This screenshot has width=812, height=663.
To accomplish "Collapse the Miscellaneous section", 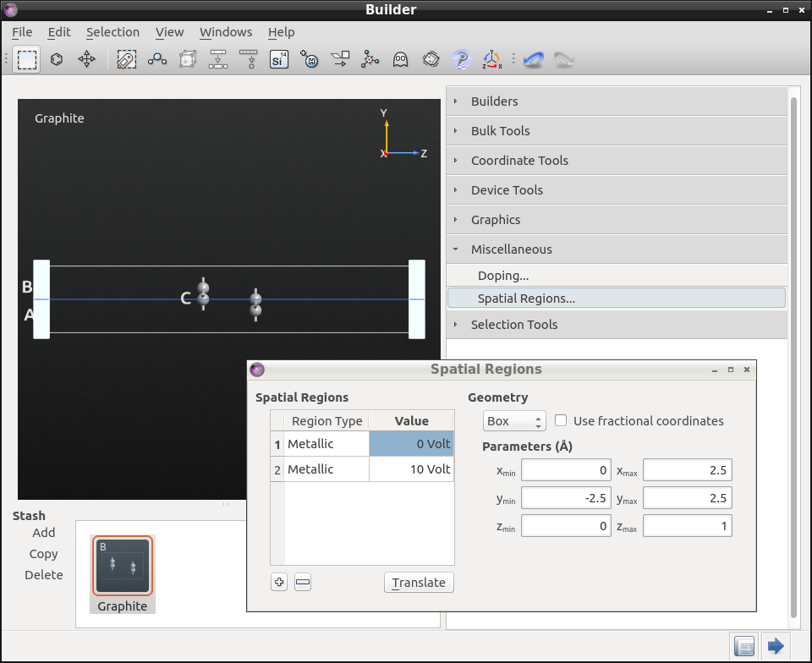I will (617, 249).
